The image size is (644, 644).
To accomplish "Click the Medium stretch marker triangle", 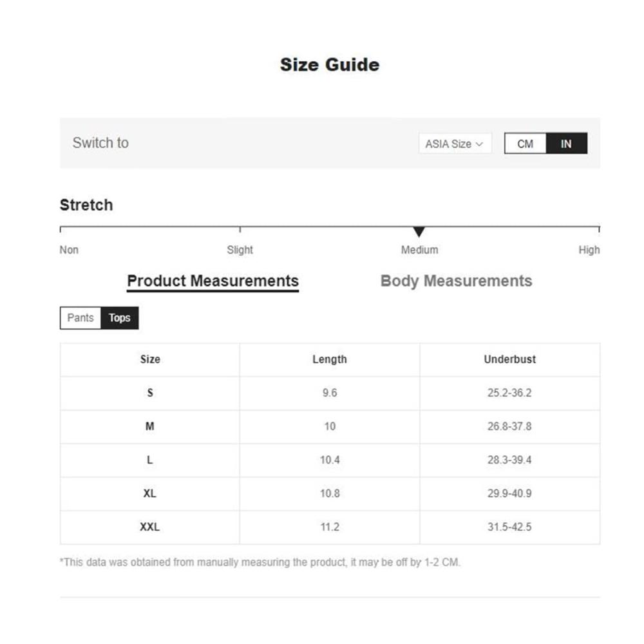I will click(x=419, y=232).
